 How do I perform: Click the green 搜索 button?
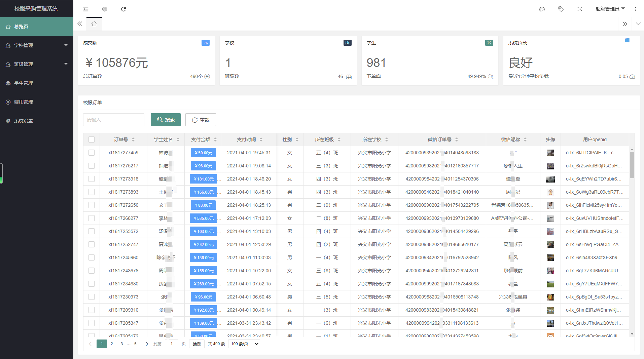(x=166, y=120)
